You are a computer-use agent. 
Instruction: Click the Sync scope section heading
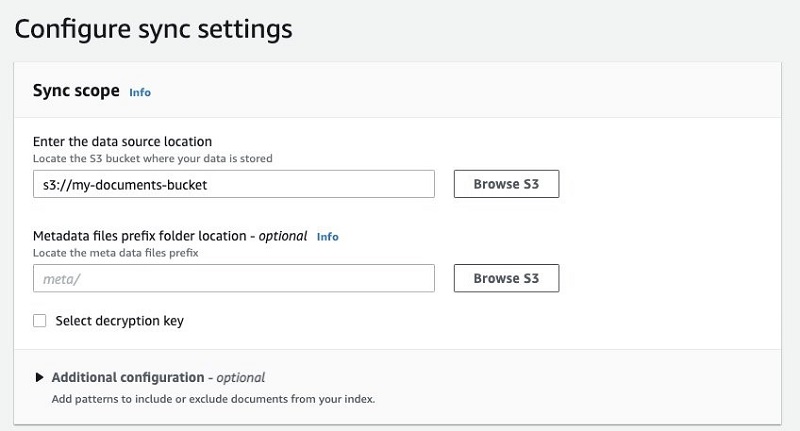click(x=76, y=91)
